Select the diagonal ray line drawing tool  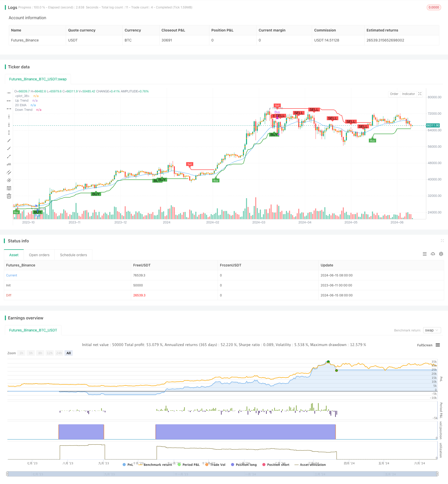pos(9,148)
